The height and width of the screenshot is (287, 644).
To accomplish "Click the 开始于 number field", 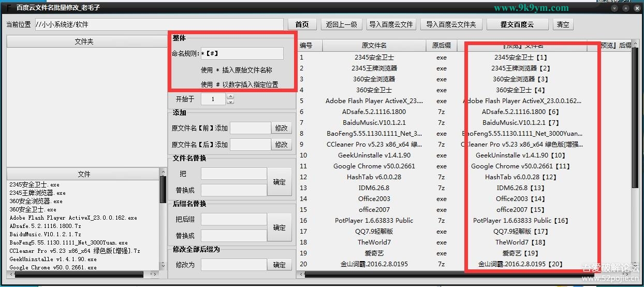I will point(213,99).
